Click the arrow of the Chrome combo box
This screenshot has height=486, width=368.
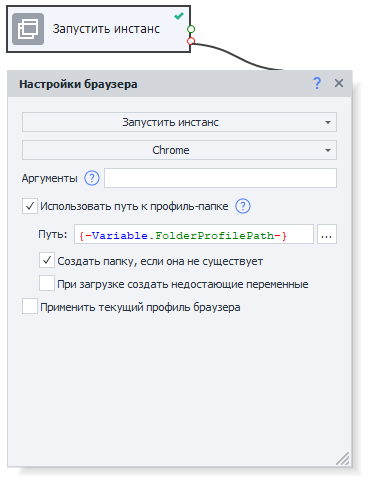328,150
